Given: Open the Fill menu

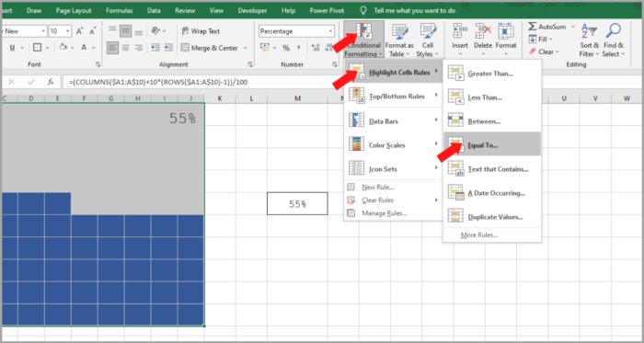Looking at the screenshot, I should click(541, 40).
